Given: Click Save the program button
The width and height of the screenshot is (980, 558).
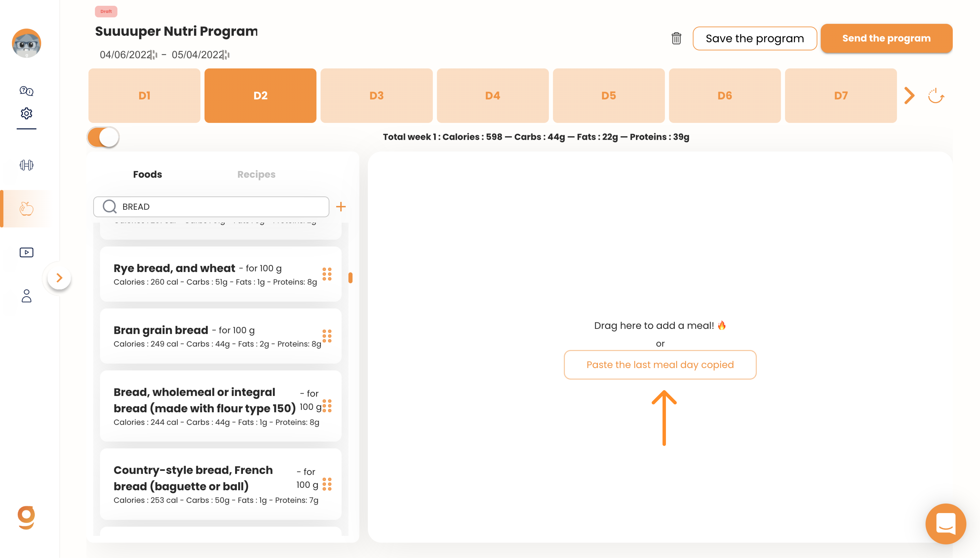Looking at the screenshot, I should pyautogui.click(x=754, y=38).
